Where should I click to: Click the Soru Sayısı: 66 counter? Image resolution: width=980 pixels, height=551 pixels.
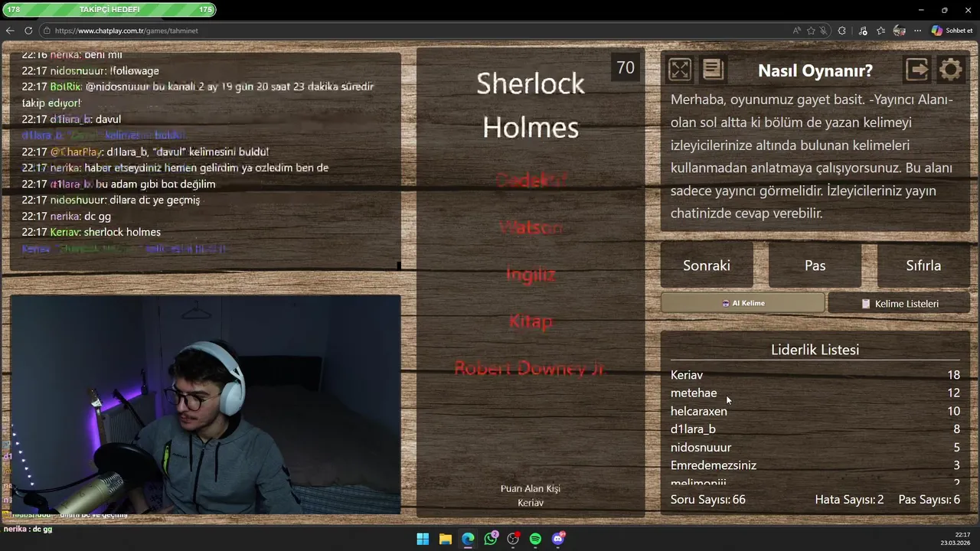(x=707, y=500)
